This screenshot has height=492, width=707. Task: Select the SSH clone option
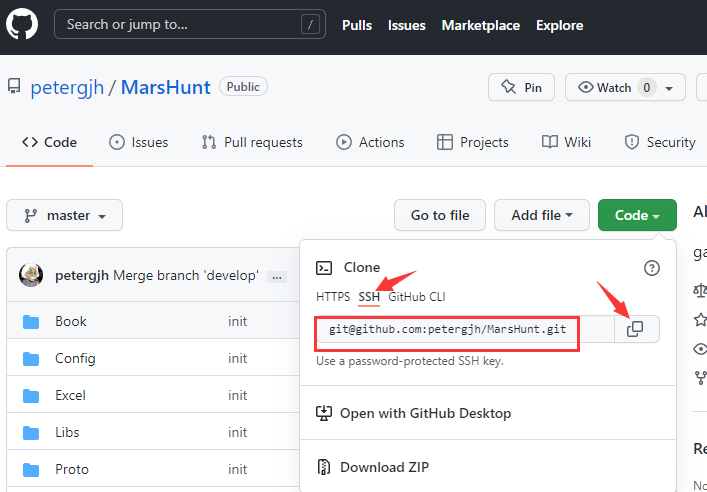(369, 297)
